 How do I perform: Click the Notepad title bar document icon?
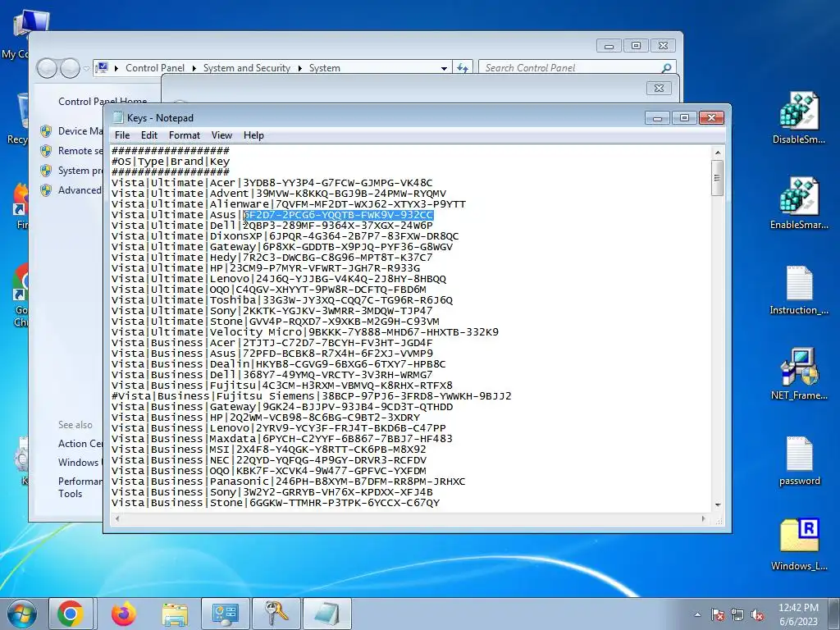(118, 117)
